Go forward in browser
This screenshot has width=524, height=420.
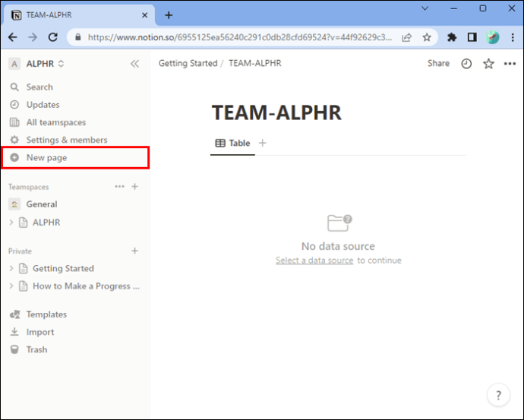click(33, 37)
